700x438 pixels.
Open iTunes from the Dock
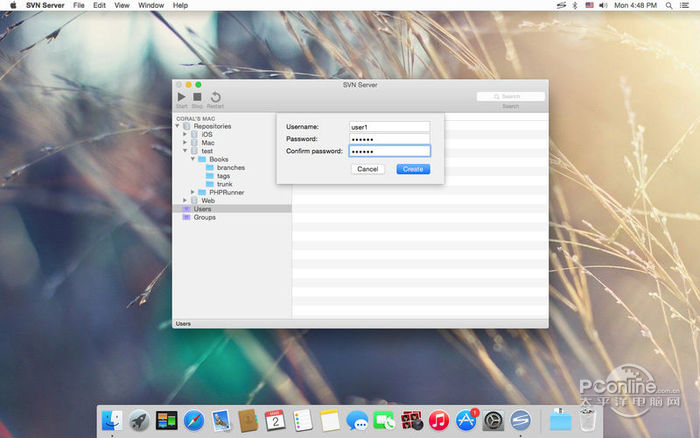[x=439, y=421]
